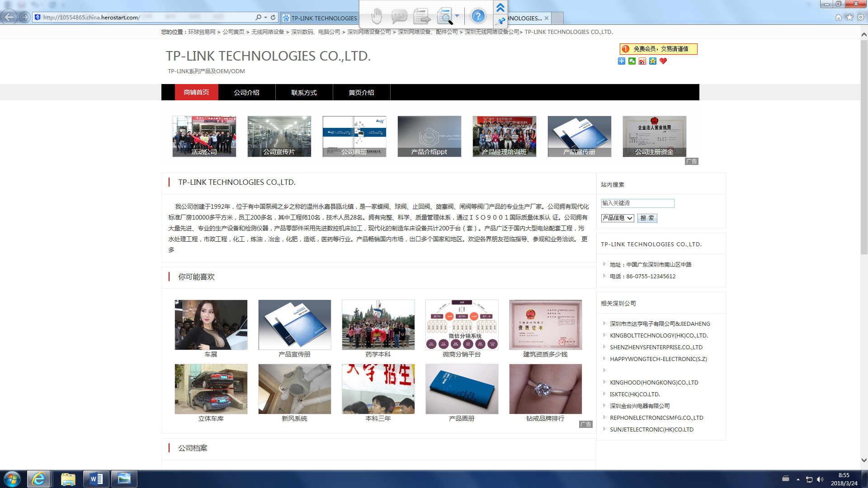
Task: Select the 商铺首页 navigation tab
Action: pyautogui.click(x=196, y=92)
